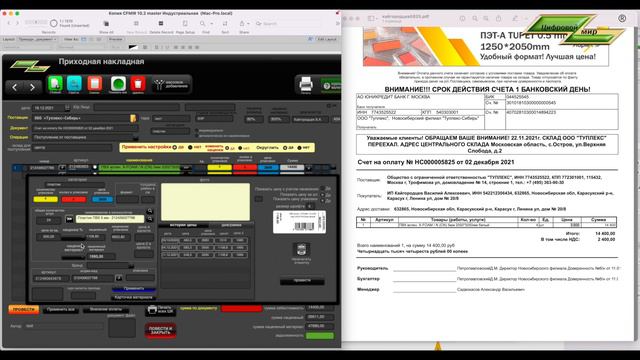Select 'да' for изменить наценки
The width and height of the screenshot is (640, 360).
click(227, 148)
